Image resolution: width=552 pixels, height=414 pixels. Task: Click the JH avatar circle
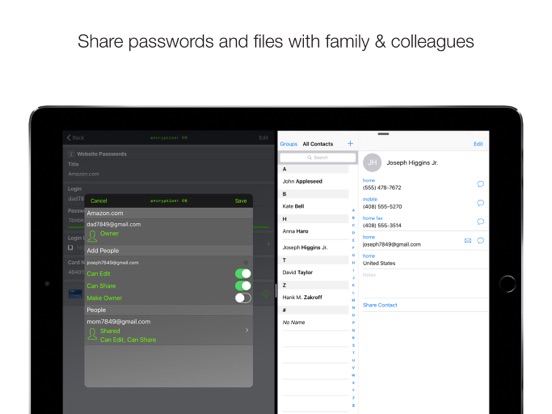pos(372,163)
